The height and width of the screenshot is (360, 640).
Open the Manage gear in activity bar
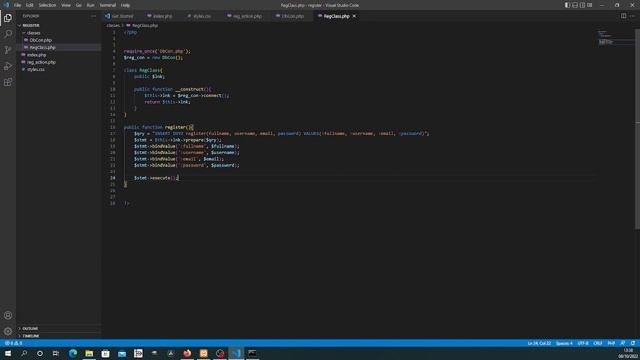pos(8,331)
